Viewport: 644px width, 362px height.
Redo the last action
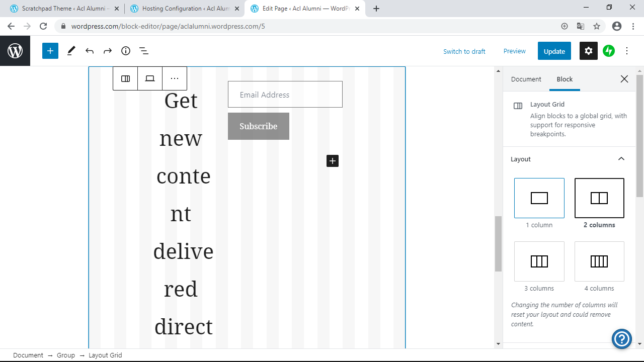tap(108, 51)
